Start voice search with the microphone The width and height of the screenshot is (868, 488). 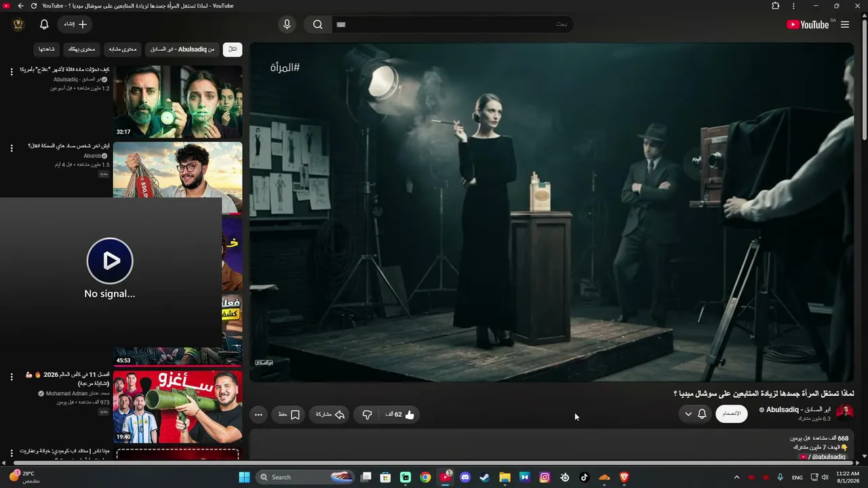point(287,24)
